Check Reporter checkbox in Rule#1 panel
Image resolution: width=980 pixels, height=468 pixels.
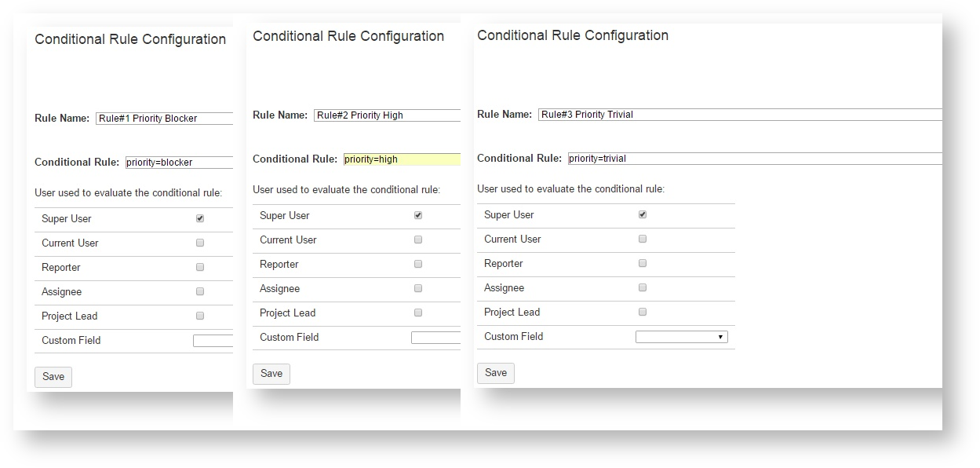point(200,268)
